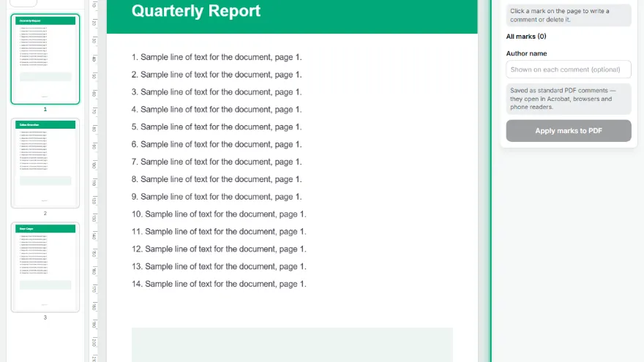The image size is (644, 362).
Task: Click the 100 mark on the vertical ruler
Action: (94, 165)
